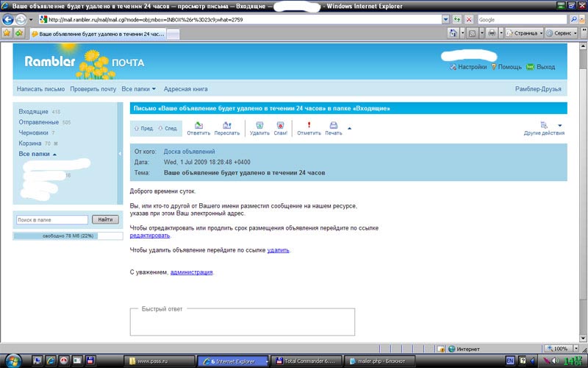Open Рамблер-Друзья

538,89
